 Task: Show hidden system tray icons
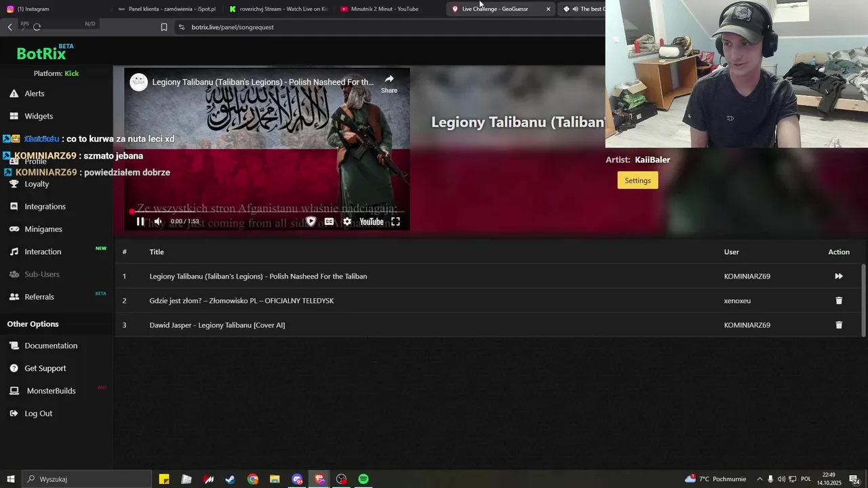pos(759,479)
